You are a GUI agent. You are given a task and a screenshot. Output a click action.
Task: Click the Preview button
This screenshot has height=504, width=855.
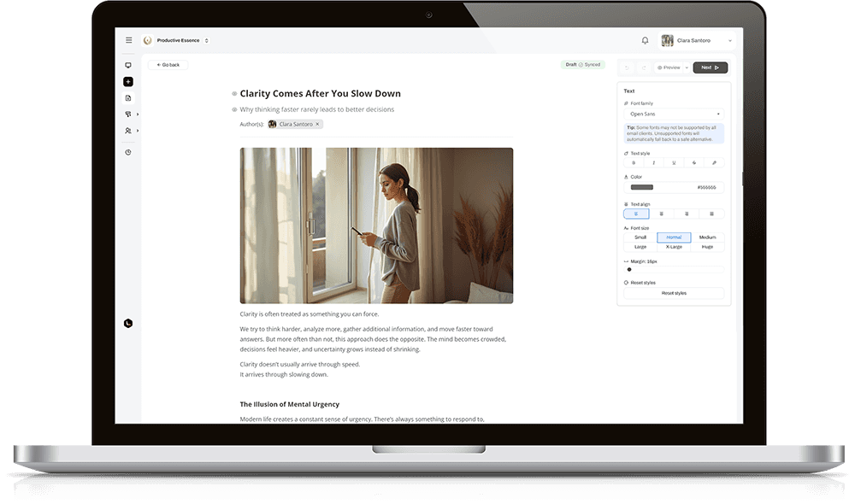pos(669,67)
